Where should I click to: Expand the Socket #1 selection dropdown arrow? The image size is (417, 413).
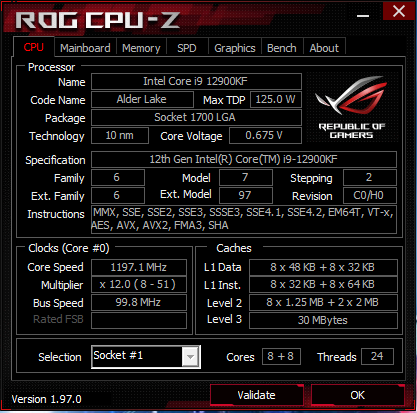(x=191, y=357)
